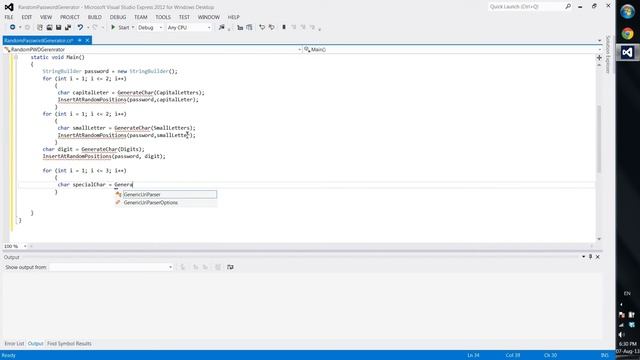Click the Save All toolbar icon
Viewport: 640px width, 360px height.
pos(68,27)
